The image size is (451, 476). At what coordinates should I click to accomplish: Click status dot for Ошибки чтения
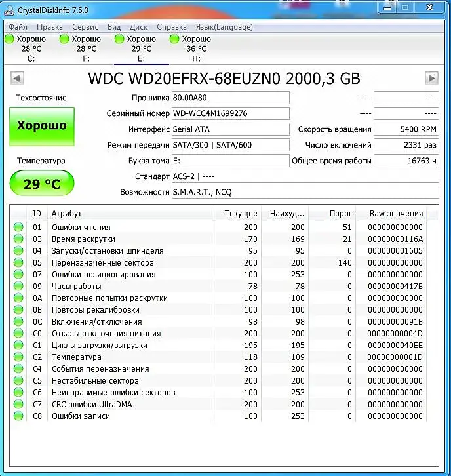click(x=18, y=227)
